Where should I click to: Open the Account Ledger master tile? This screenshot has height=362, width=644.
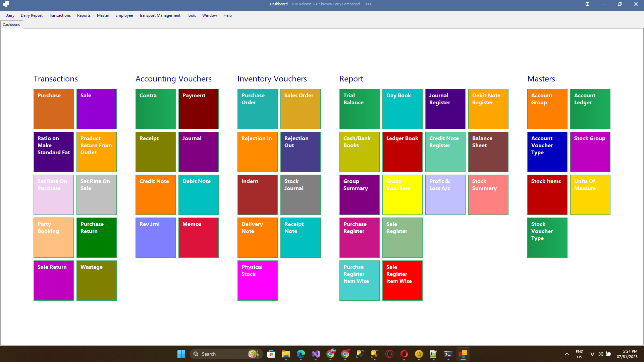click(590, 109)
